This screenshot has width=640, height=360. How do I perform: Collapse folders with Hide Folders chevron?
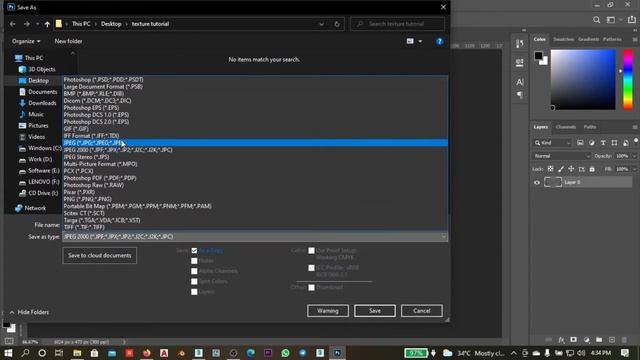tap(12, 312)
